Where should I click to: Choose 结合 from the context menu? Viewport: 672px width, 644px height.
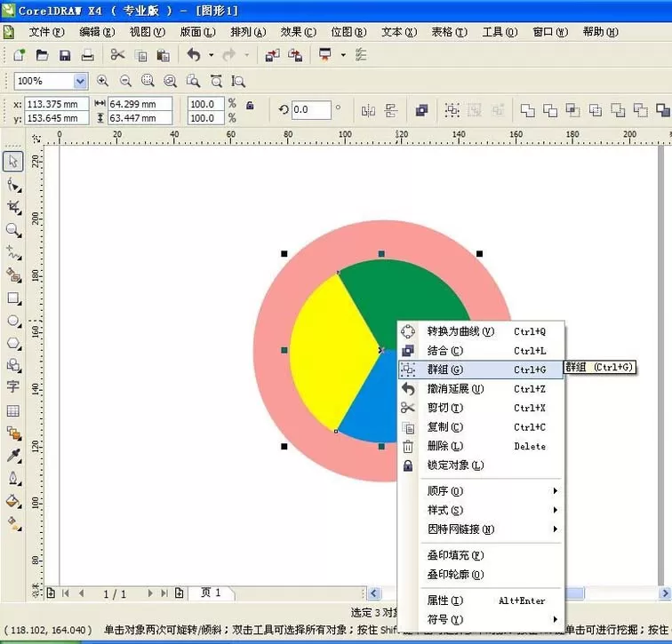click(480, 351)
